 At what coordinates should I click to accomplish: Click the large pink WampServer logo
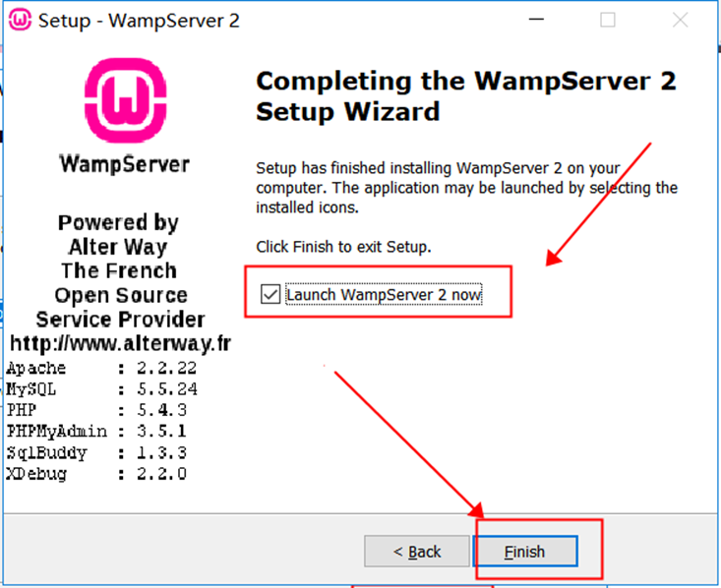click(125, 99)
